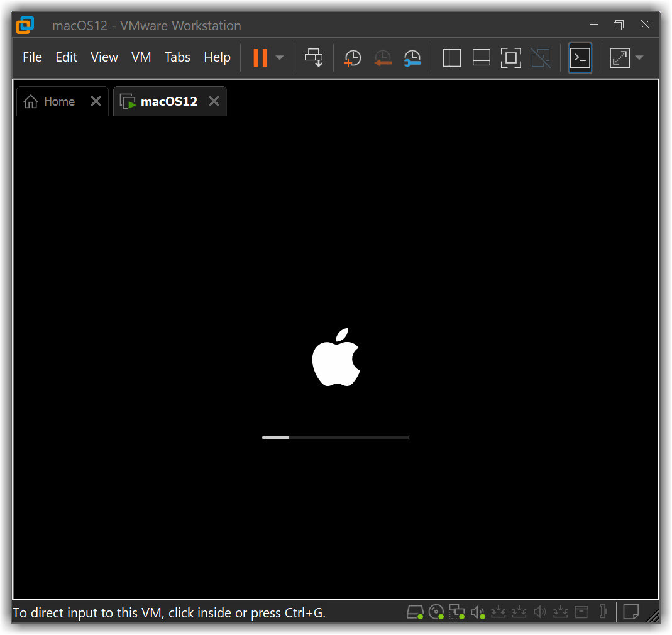
Task: Take a snapshot of the virtual machine
Action: tap(353, 58)
